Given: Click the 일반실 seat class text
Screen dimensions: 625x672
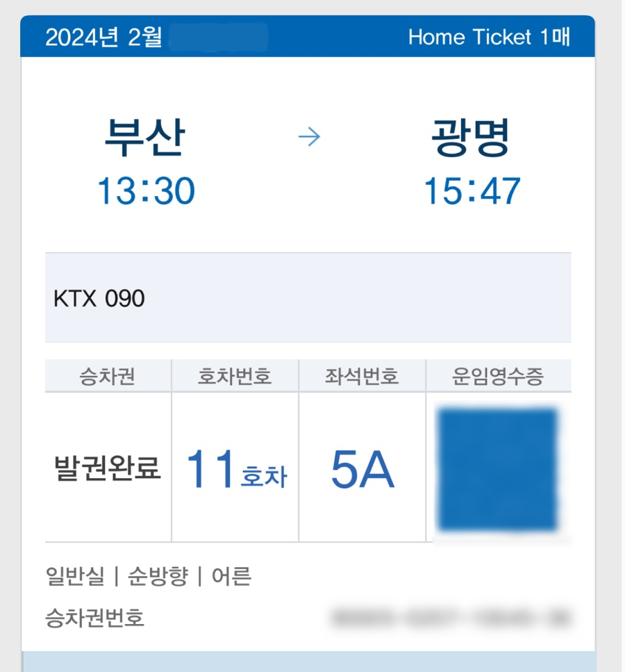Looking at the screenshot, I should [75, 576].
